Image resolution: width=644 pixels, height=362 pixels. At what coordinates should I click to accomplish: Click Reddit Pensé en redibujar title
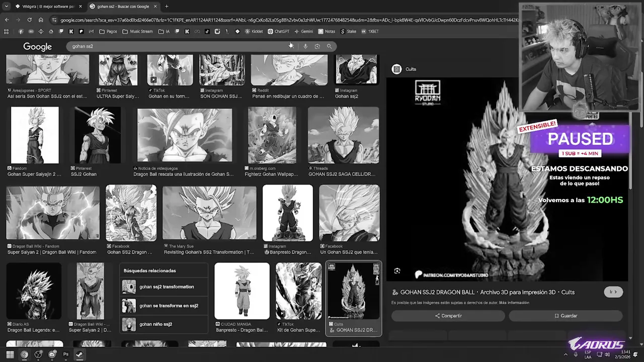point(288,96)
